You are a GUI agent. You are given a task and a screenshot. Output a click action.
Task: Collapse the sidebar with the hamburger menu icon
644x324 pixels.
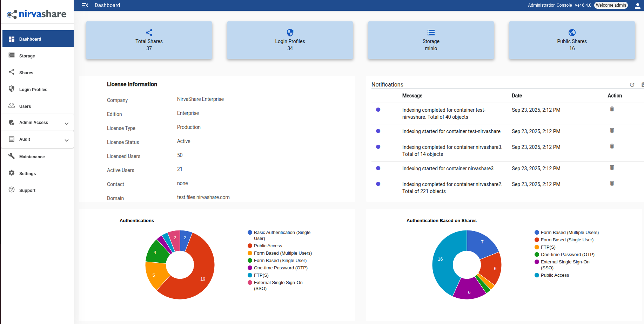click(x=85, y=5)
